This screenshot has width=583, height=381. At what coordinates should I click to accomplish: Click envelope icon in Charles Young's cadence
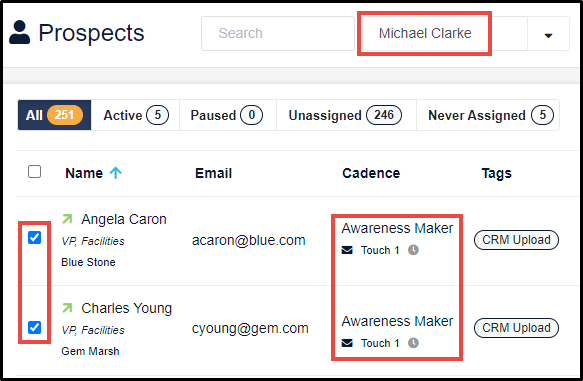pos(347,343)
